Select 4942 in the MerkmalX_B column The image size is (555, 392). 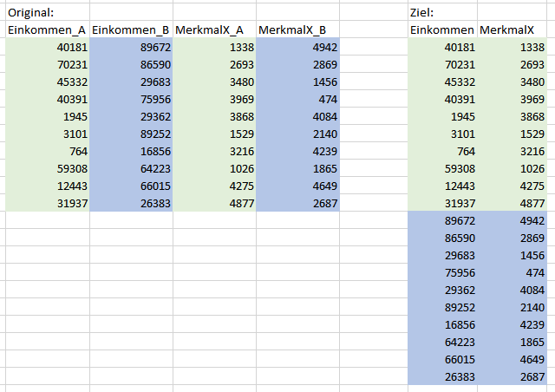click(297, 47)
